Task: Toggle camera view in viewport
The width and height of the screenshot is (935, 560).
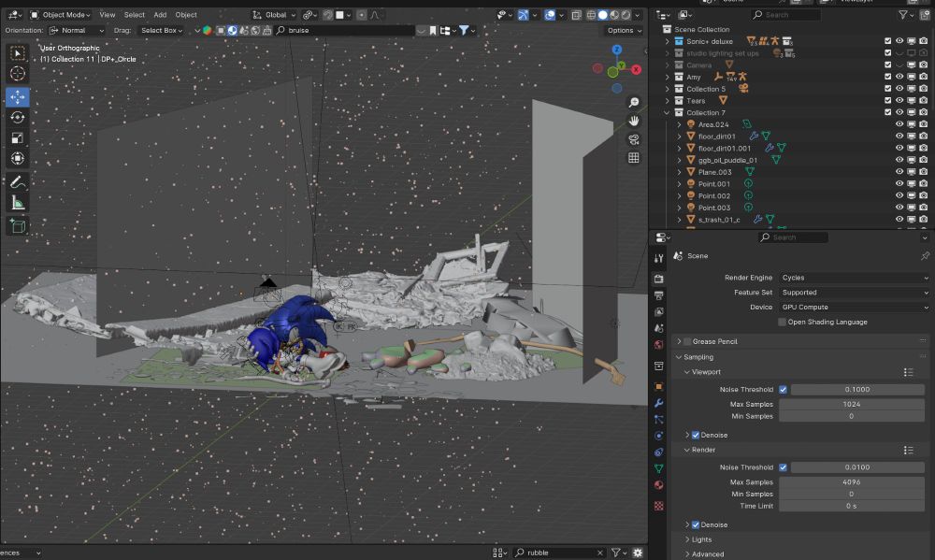Action: coord(633,139)
